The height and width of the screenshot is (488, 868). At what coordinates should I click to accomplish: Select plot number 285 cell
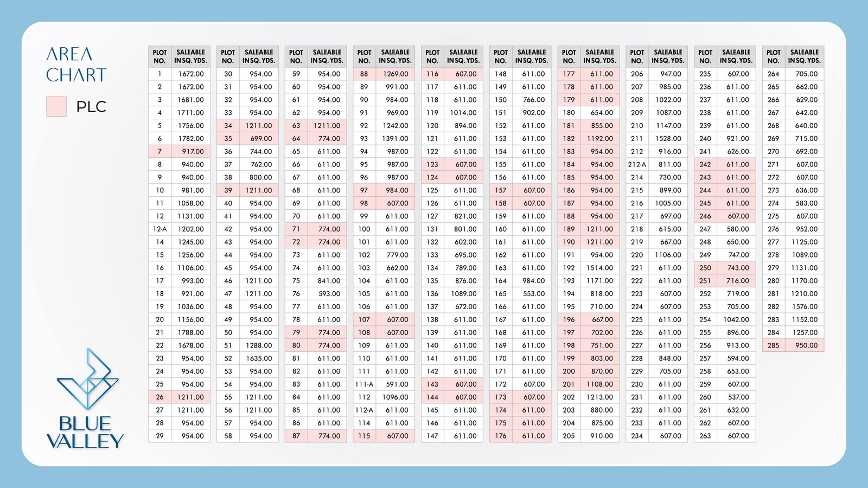(773, 345)
